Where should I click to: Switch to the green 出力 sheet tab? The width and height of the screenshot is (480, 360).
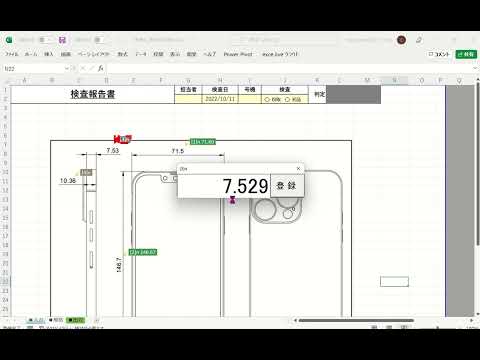point(76,320)
